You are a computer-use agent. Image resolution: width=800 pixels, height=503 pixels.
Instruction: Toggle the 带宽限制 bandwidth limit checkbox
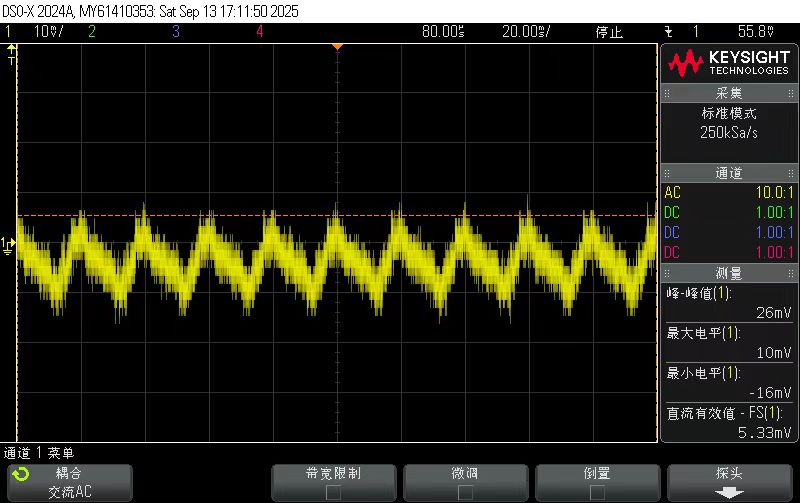coord(334,492)
